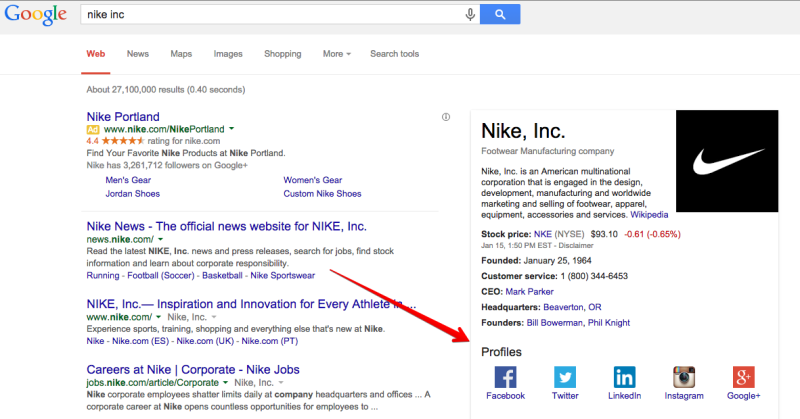Open Jordan Shoes sitelink
This screenshot has height=419, width=800.
pos(133,193)
